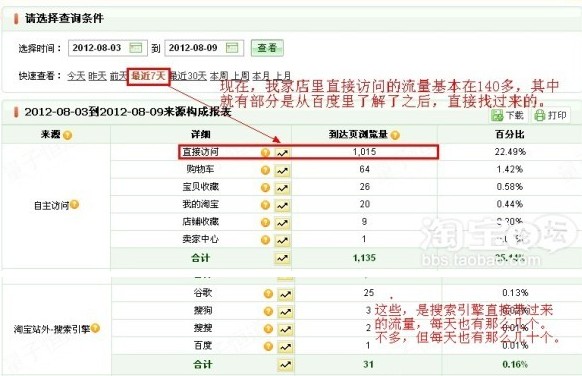582x376 pixels.
Task: View trend chart for 店铺收藏
Action: (x=282, y=223)
